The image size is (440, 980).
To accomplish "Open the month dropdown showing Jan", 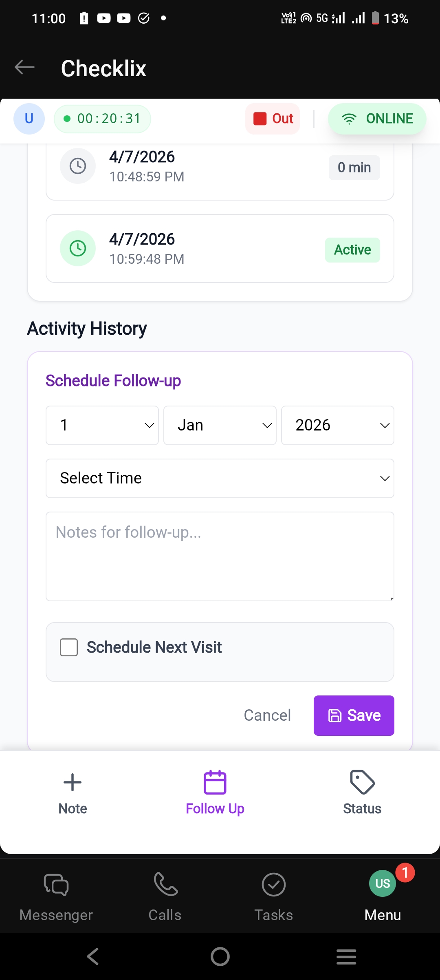I will pos(220,425).
